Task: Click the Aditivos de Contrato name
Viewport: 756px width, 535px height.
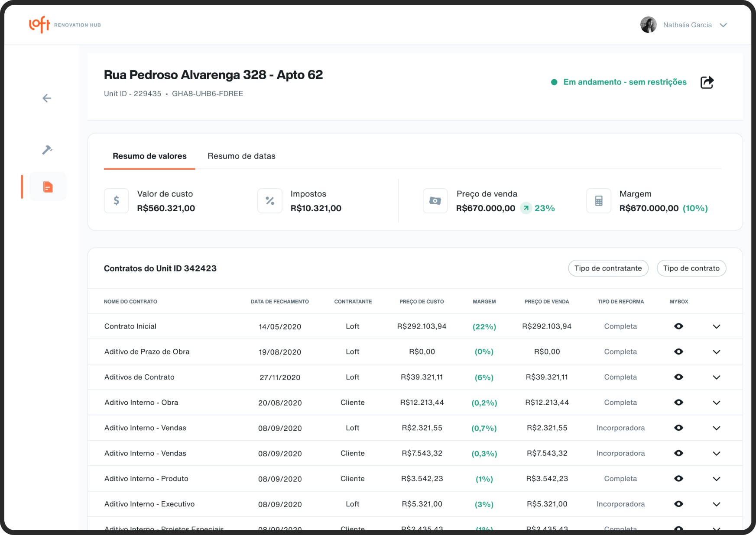Action: coord(140,377)
